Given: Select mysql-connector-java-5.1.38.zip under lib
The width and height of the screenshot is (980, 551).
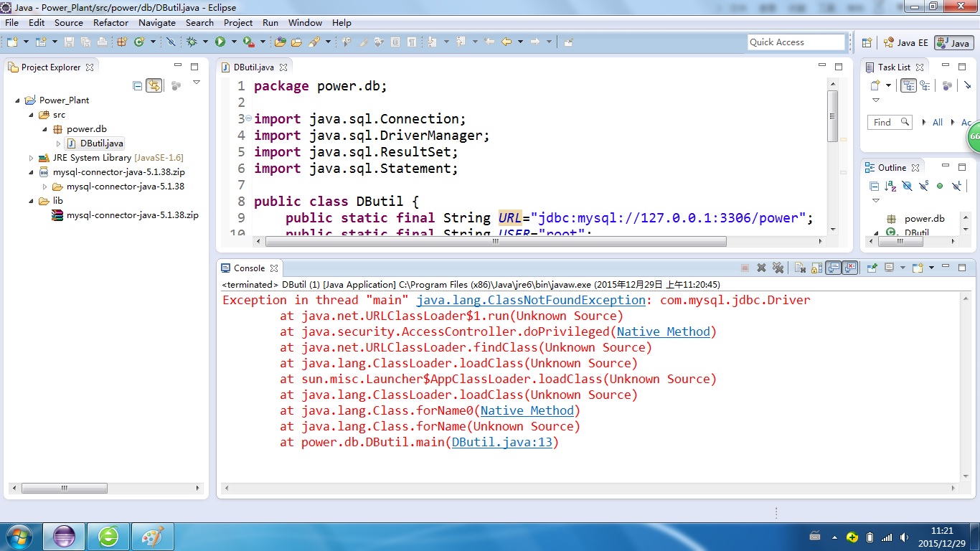Looking at the screenshot, I should coord(126,215).
